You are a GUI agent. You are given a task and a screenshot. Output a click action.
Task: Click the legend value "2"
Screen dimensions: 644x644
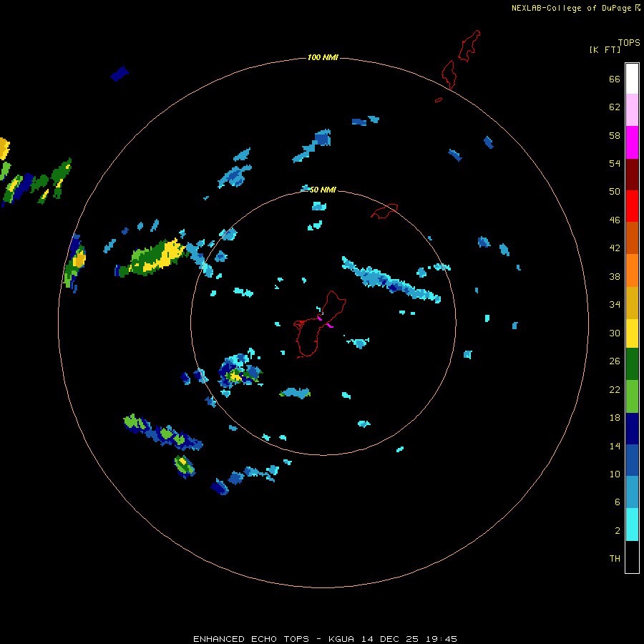click(x=618, y=531)
